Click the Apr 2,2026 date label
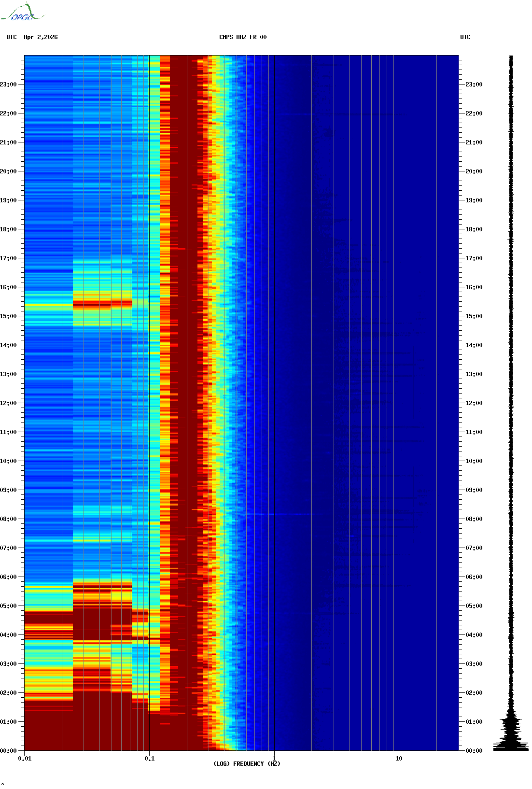Screen dimensions: 532x789 (x=41, y=37)
